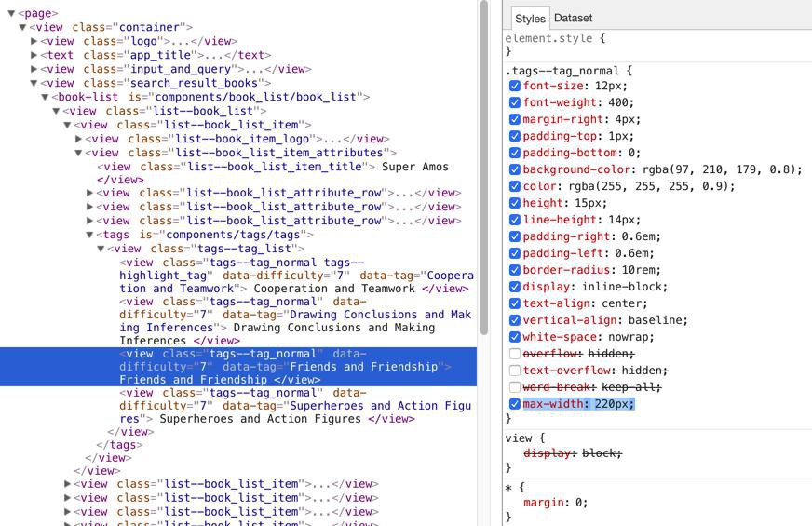812x526 pixels.
Task: Collapse the tags--tag_list view
Action: pyautogui.click(x=101, y=249)
